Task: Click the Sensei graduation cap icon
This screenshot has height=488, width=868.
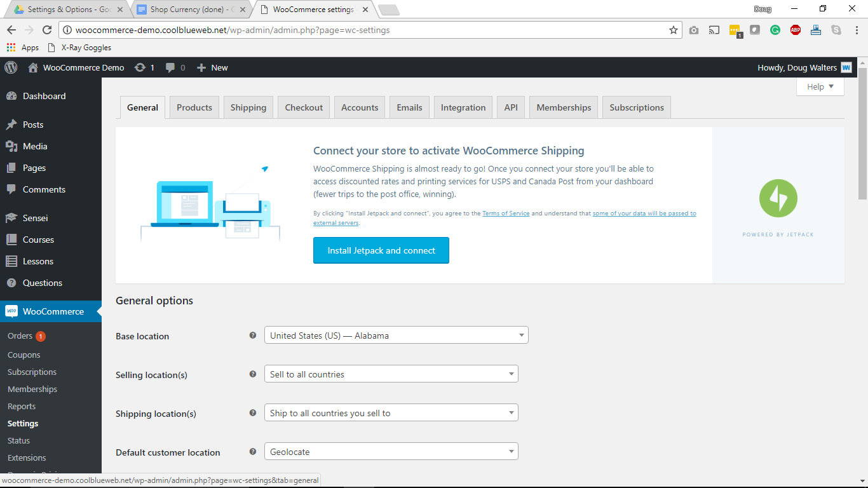Action: coord(11,218)
